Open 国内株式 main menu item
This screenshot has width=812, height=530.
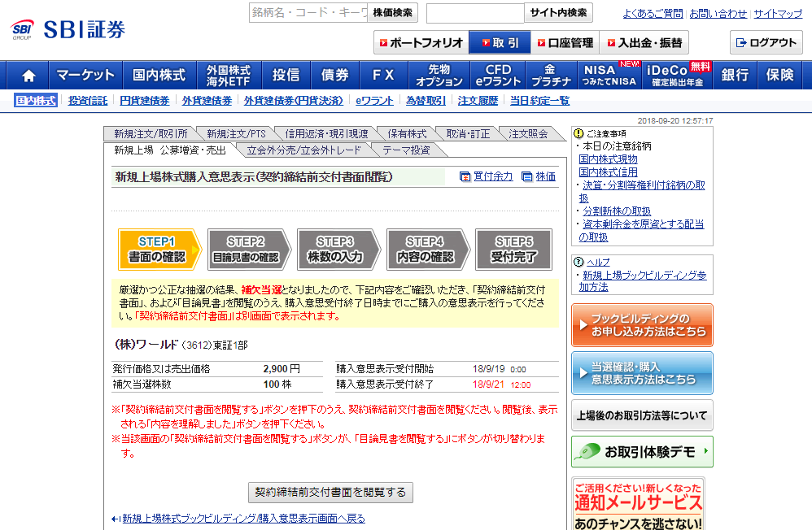(x=159, y=75)
